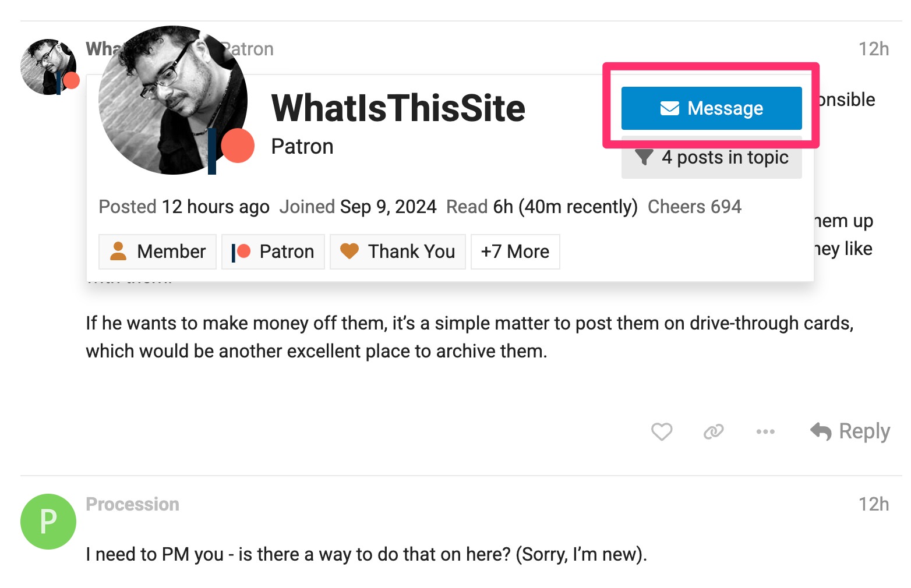Filter to 4 posts in topic

pyautogui.click(x=711, y=158)
